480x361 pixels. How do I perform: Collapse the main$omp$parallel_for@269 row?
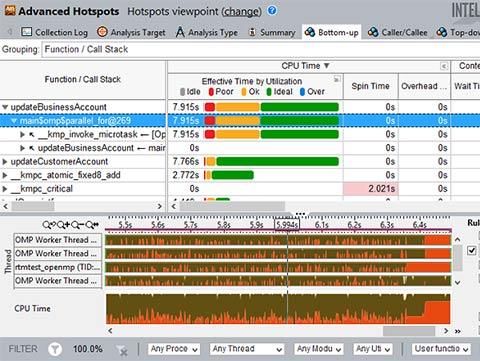14,121
